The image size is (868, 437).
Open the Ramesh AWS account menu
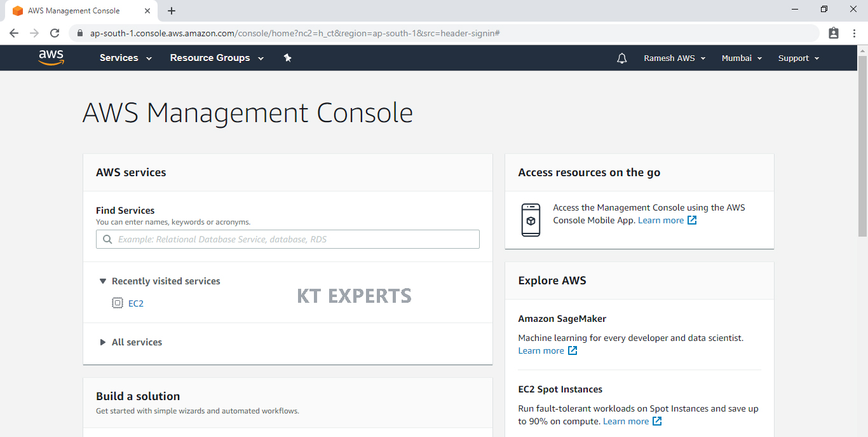[x=674, y=58]
